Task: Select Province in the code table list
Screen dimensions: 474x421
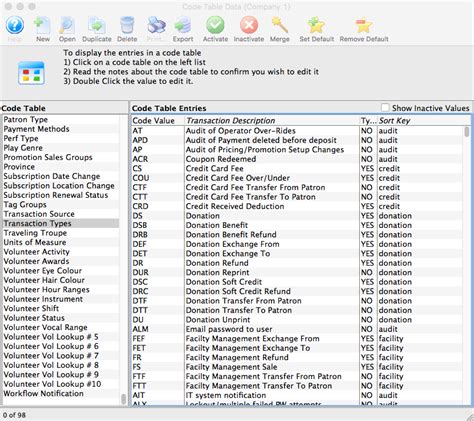Action: pos(61,167)
